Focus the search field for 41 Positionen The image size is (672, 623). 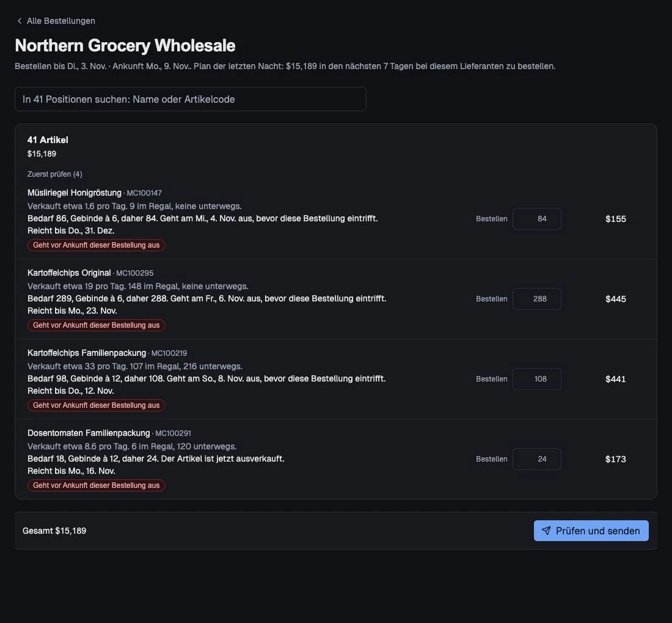[x=190, y=99]
